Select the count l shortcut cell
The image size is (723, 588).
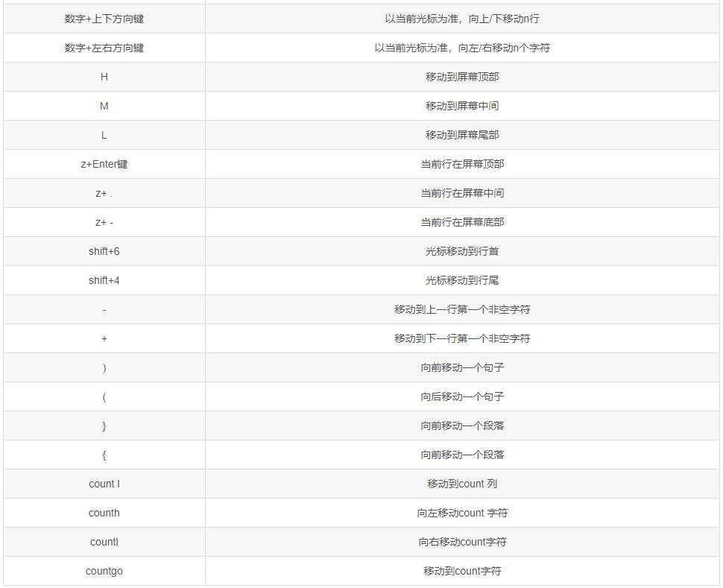coord(104,484)
